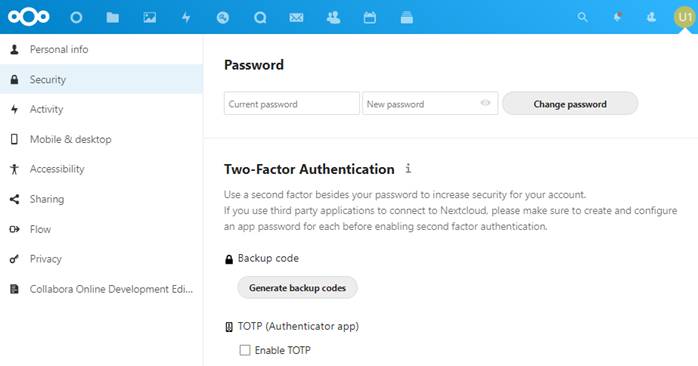Click the Change password button
698x366 pixels.
point(570,104)
